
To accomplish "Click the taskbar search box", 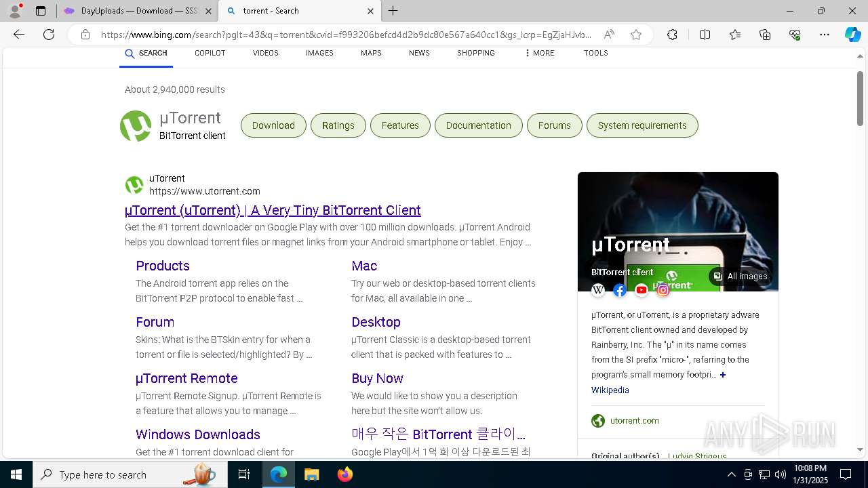I will pyautogui.click(x=130, y=474).
